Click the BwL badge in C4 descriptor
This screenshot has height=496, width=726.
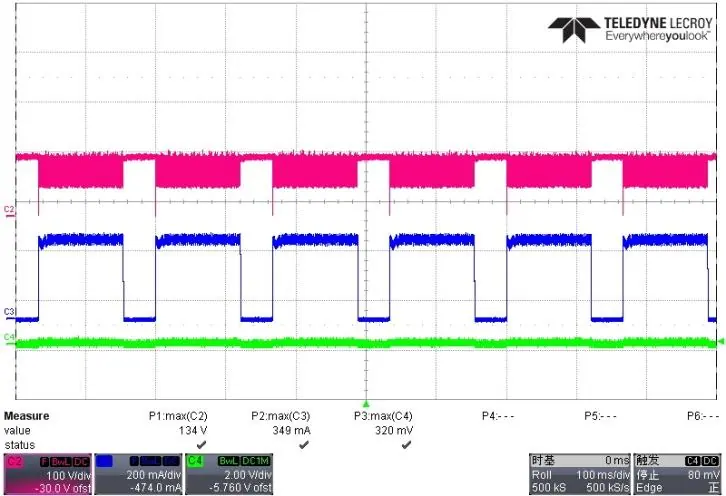(x=229, y=461)
